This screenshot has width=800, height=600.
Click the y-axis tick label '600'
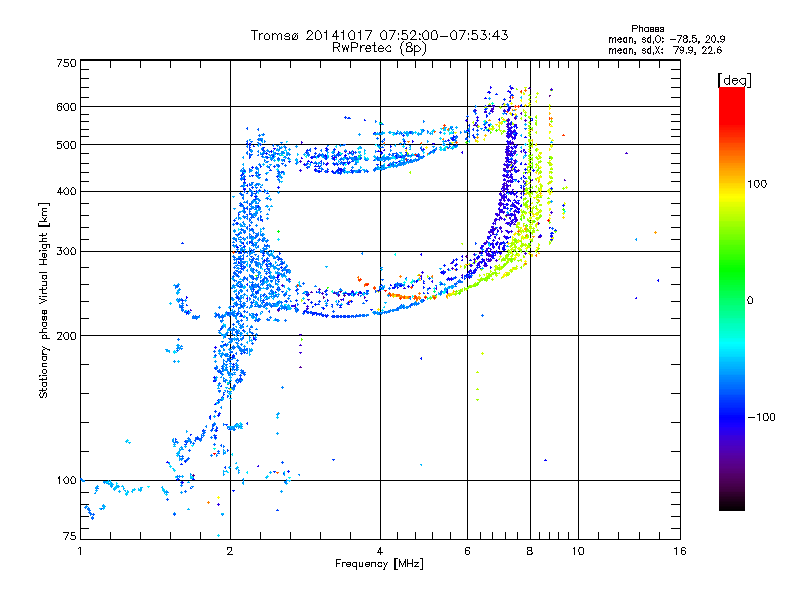67,107
